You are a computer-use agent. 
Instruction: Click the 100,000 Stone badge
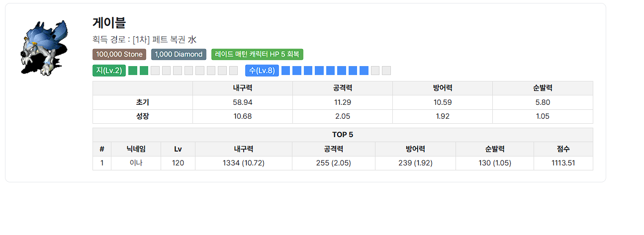[x=119, y=55]
